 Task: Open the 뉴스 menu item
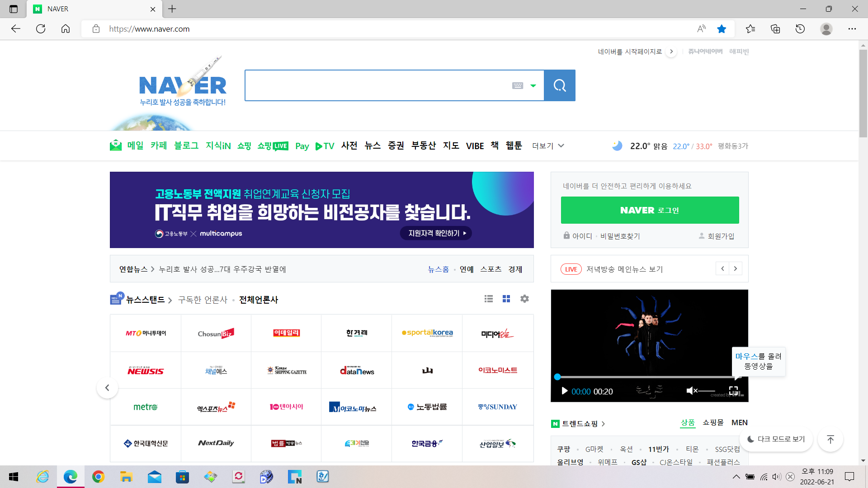pos(373,145)
